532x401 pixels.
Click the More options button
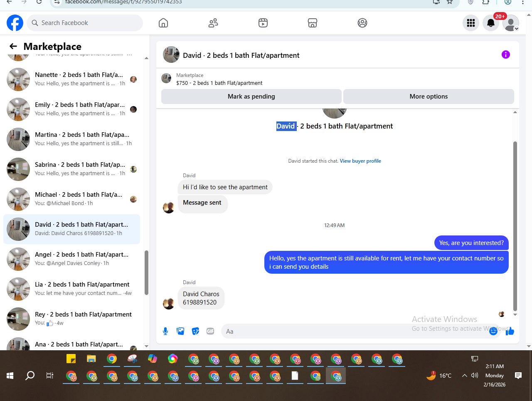429,96
